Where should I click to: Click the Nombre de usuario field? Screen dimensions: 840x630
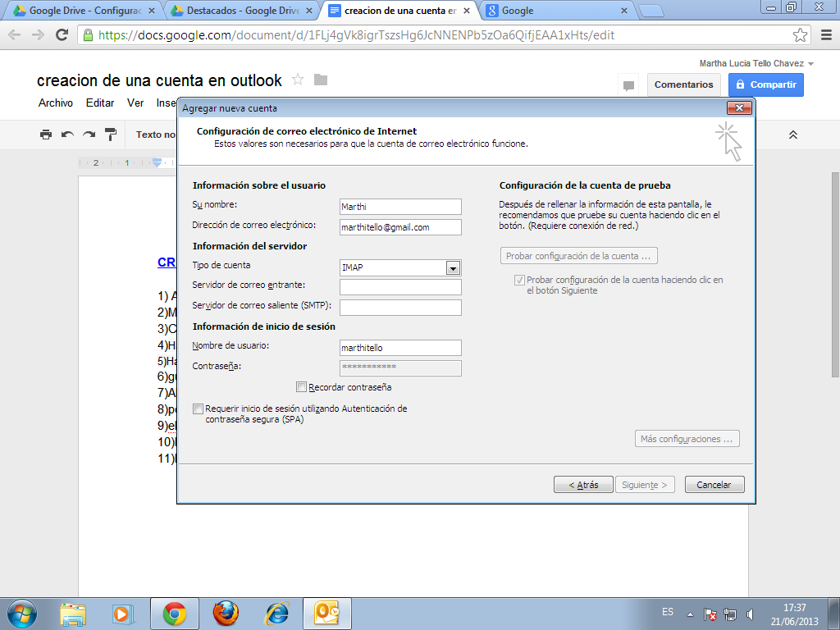point(400,348)
